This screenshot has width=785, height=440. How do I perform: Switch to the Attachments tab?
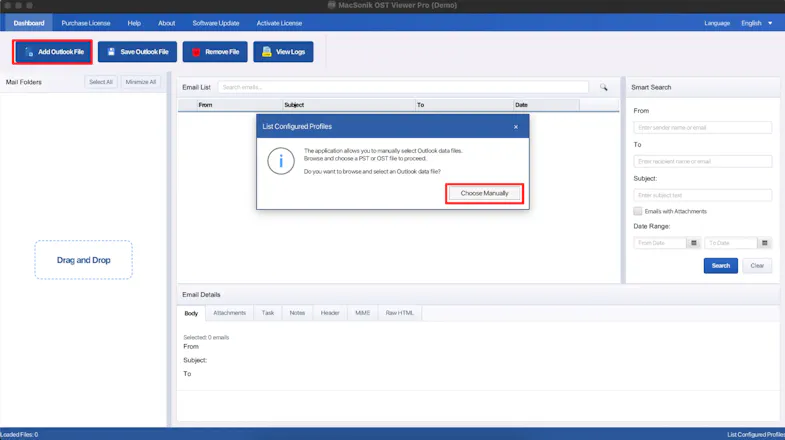pos(229,313)
